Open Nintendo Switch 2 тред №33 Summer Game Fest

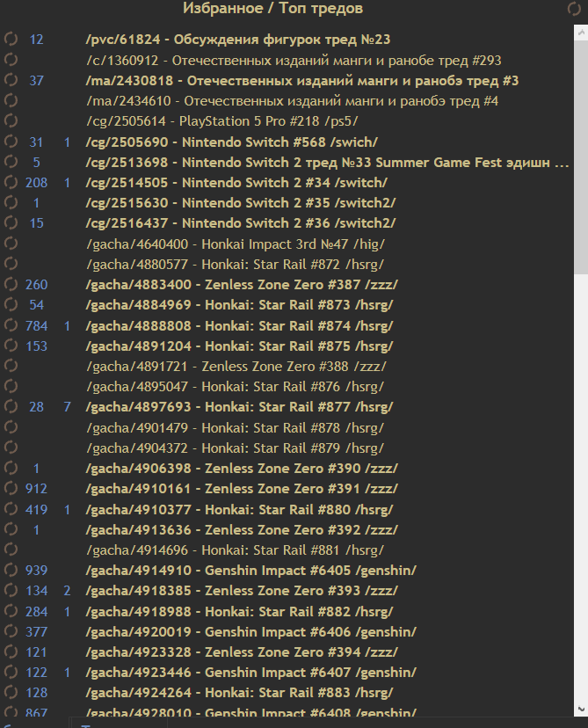coord(327,162)
